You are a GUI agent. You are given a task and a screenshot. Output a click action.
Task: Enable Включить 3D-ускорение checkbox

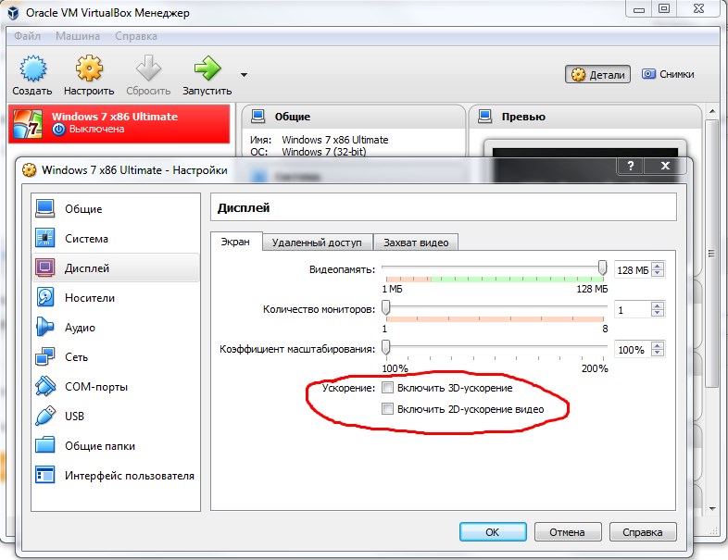point(387,388)
